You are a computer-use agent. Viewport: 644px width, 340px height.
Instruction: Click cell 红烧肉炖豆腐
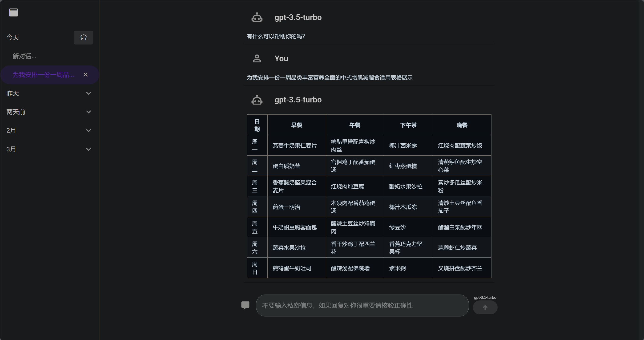click(355, 186)
